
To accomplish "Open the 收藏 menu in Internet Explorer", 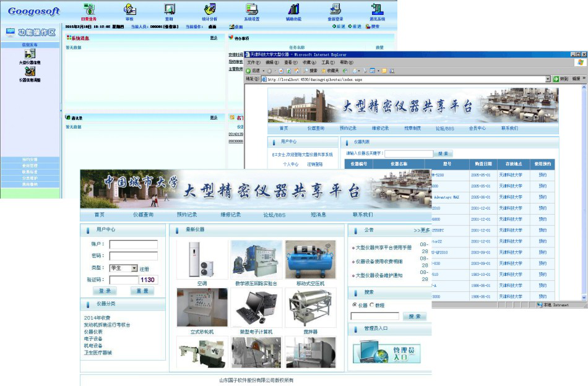I will [309, 62].
